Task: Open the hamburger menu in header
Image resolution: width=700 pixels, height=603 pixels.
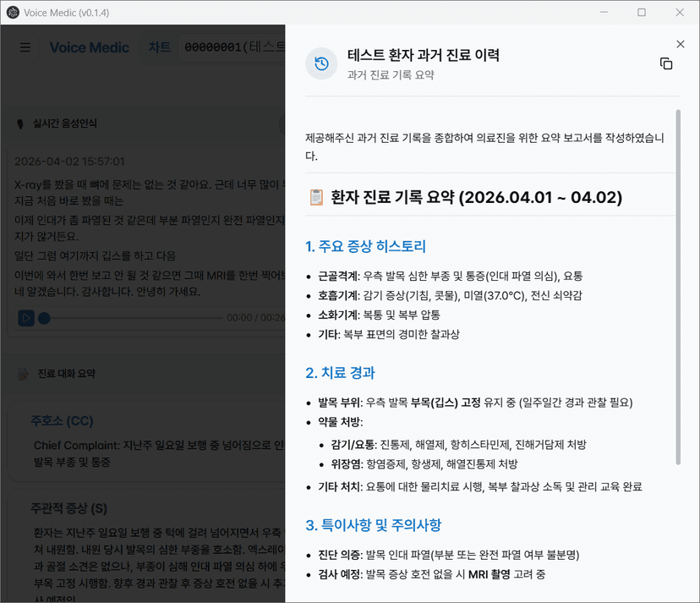Action: coord(25,47)
